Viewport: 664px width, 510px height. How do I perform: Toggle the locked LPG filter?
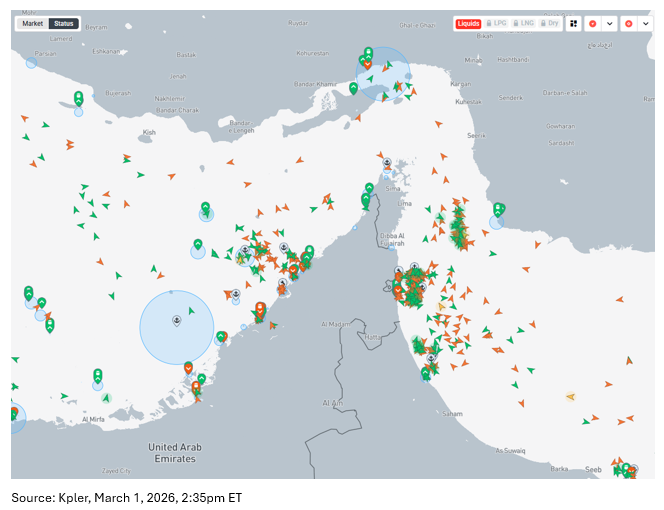pos(496,23)
